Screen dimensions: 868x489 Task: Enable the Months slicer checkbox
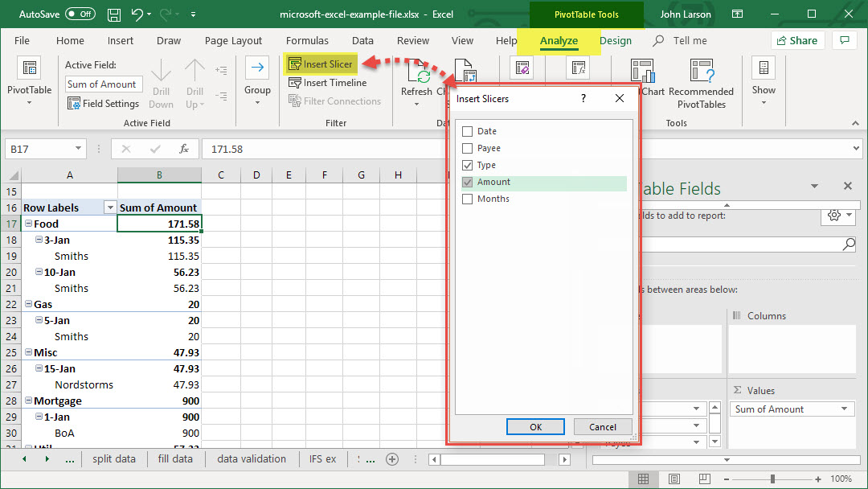pos(468,199)
